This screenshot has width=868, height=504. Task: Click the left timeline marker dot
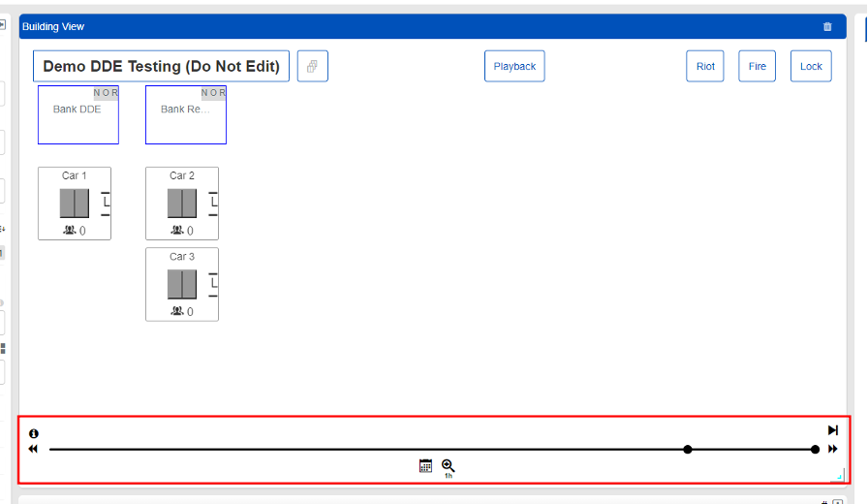click(x=688, y=450)
